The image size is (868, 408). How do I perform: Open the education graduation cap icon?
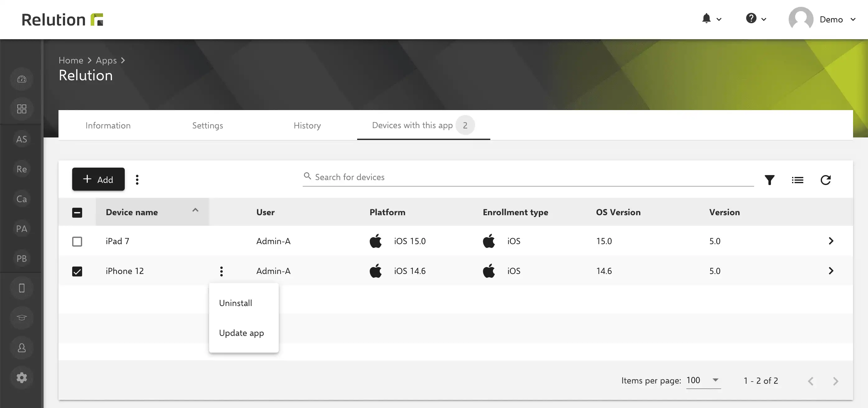pyautogui.click(x=21, y=318)
